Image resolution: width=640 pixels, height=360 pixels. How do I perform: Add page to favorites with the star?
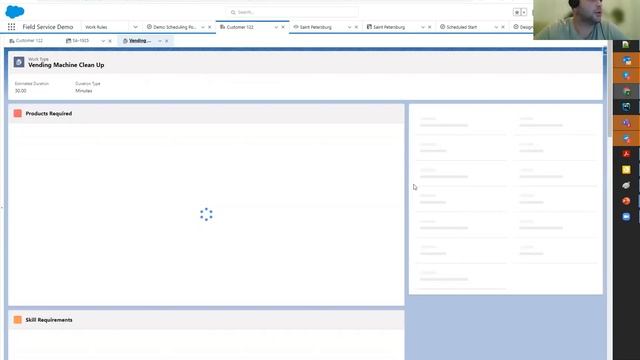(x=517, y=12)
